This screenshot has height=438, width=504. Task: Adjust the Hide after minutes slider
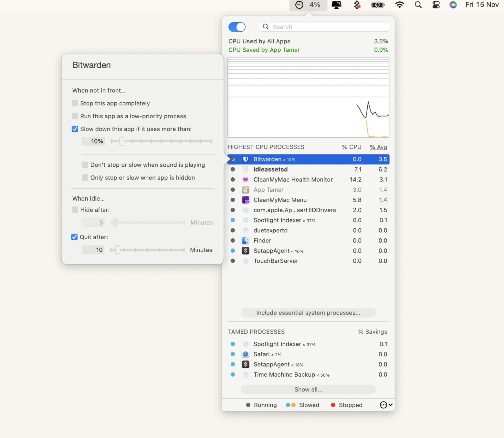(115, 223)
